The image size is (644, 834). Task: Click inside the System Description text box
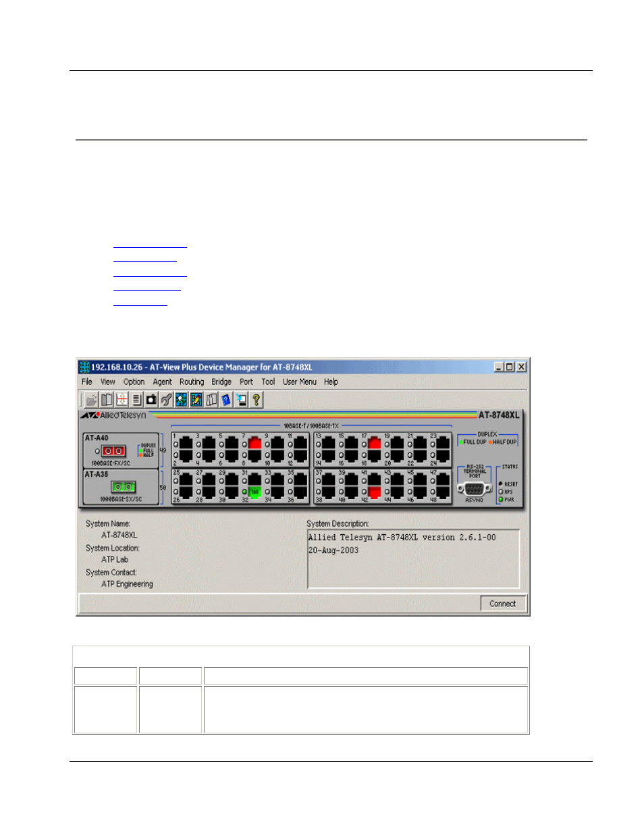click(x=414, y=559)
